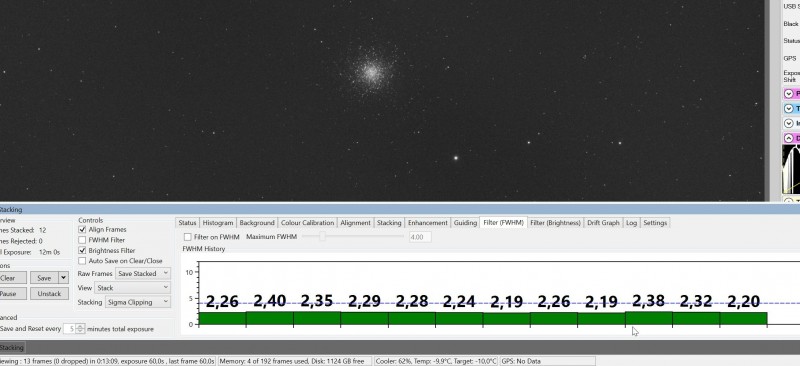Select the Filter (FWHM) tab
The width and height of the screenshot is (800, 366).
coord(503,223)
